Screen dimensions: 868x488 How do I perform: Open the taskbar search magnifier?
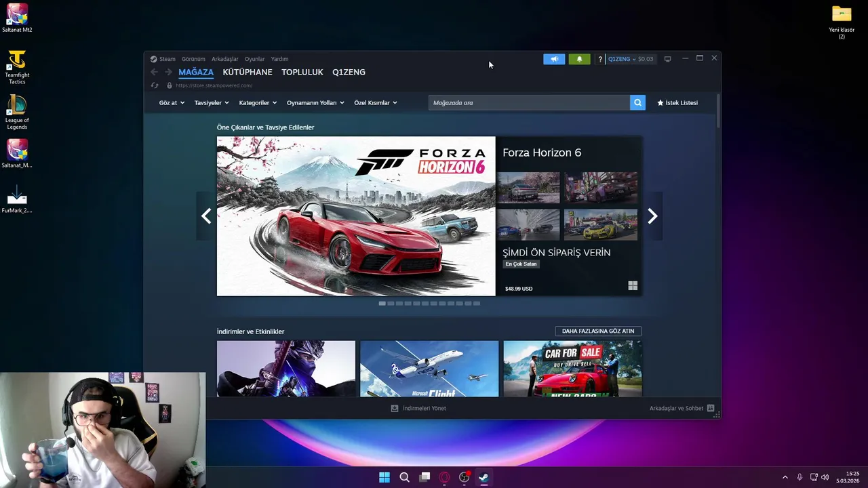point(404,477)
